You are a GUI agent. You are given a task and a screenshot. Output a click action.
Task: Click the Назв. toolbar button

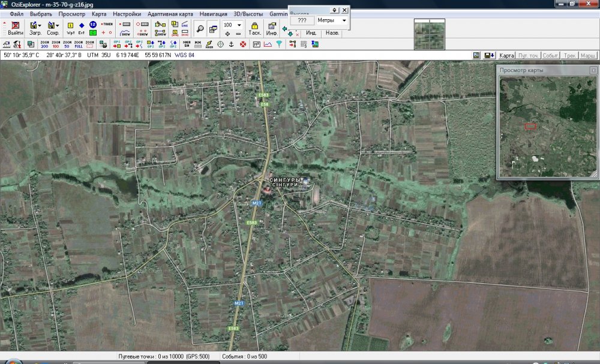point(332,33)
